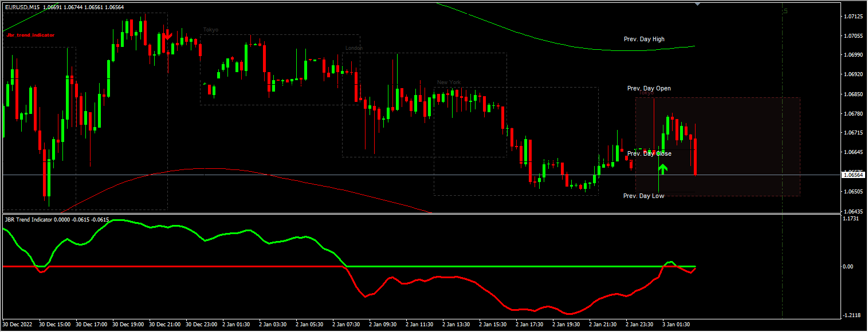Screen dimensions: 868x332
Task: Click the Prev. Day Low label
Action: pos(643,196)
